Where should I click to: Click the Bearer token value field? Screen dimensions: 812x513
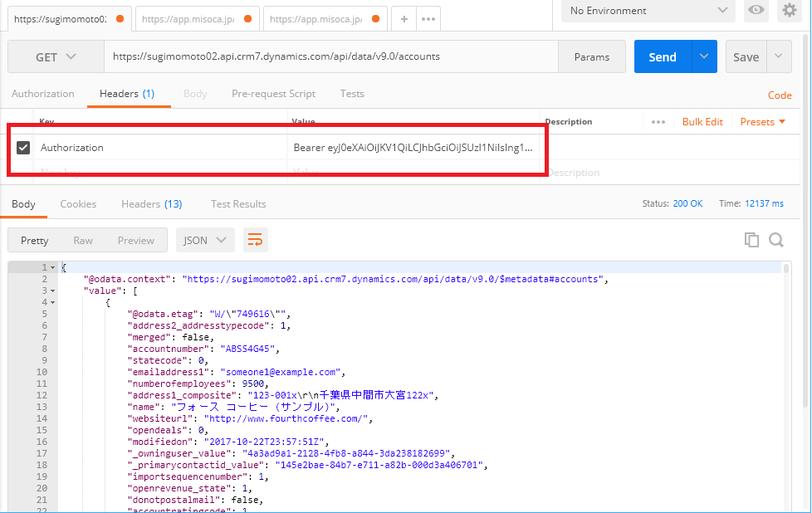pyautogui.click(x=413, y=148)
